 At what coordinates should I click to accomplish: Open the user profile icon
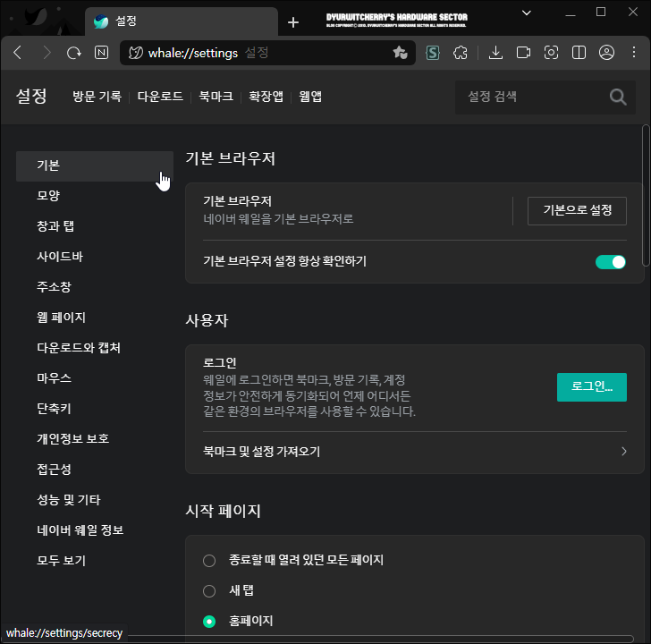coord(606,53)
